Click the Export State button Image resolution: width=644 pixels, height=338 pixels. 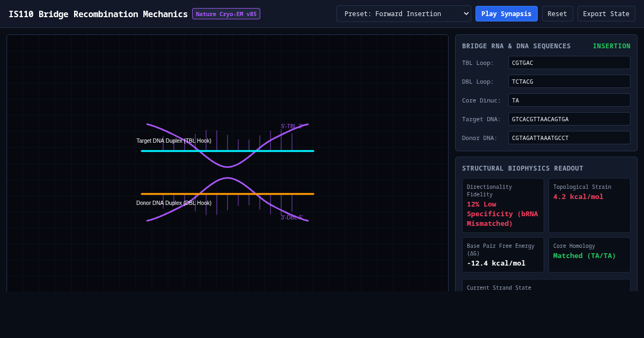(606, 14)
